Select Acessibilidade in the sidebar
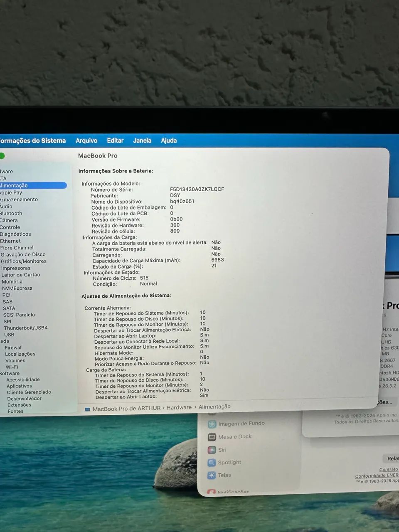 point(23,379)
